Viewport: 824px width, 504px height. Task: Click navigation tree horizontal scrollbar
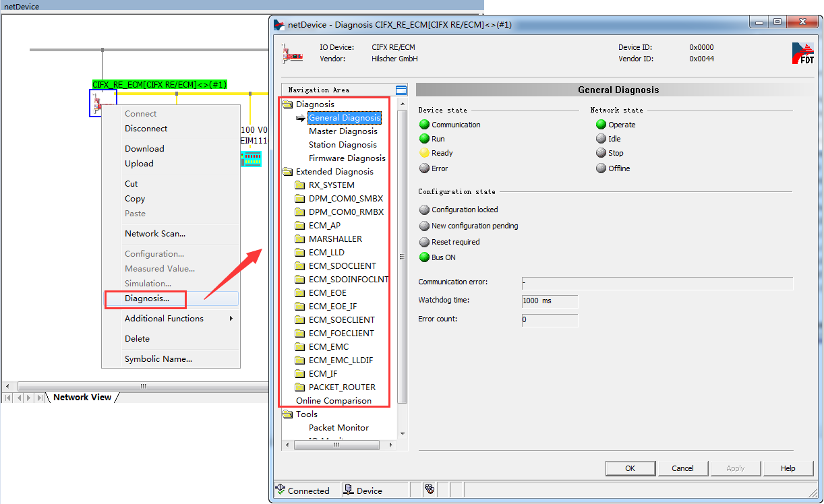click(337, 445)
